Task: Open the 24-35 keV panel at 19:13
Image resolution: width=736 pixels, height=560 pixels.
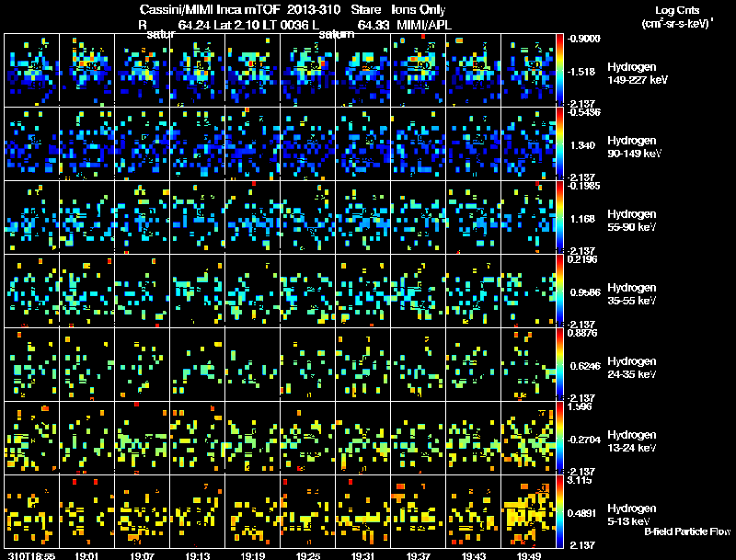Action: pyautogui.click(x=197, y=364)
